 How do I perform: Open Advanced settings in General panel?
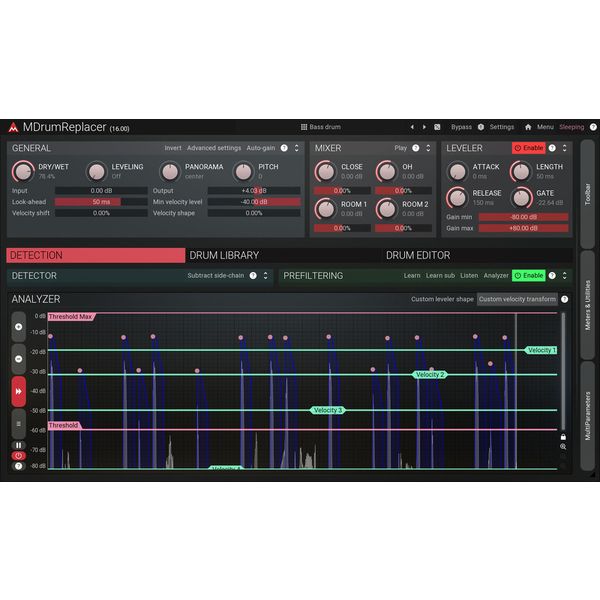[214, 148]
